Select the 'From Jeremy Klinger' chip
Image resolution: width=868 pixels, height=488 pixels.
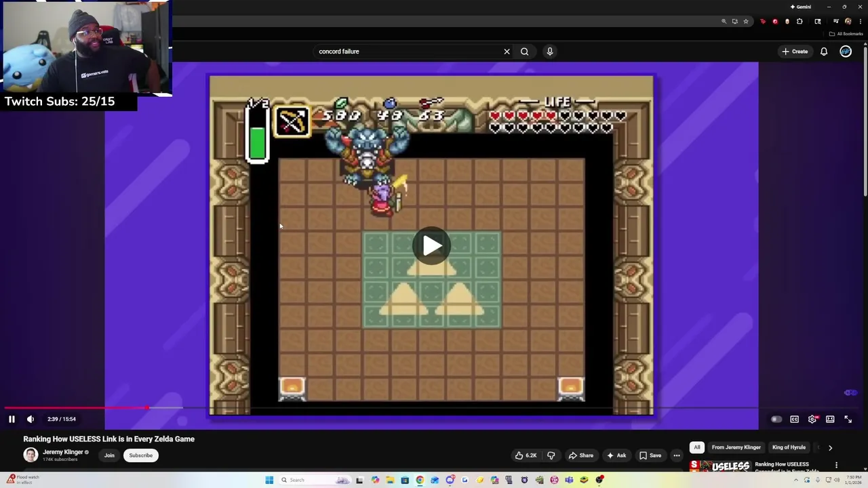[x=736, y=447]
